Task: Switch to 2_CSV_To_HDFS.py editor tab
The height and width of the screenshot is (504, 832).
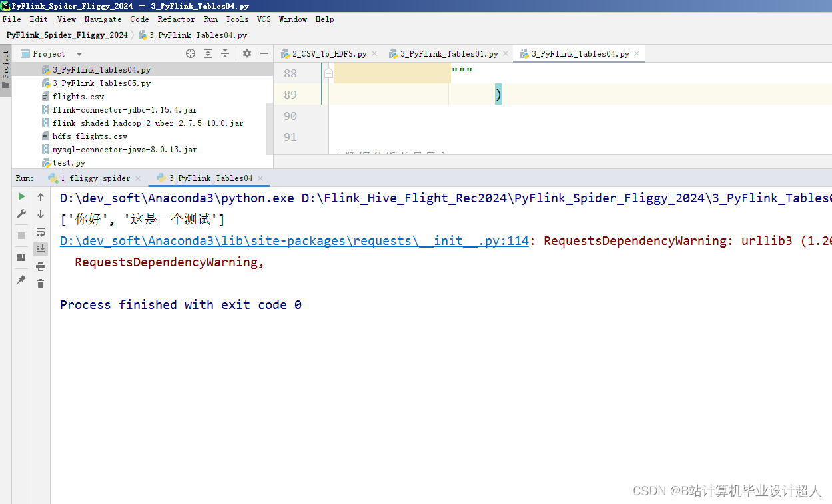Action: [x=329, y=54]
